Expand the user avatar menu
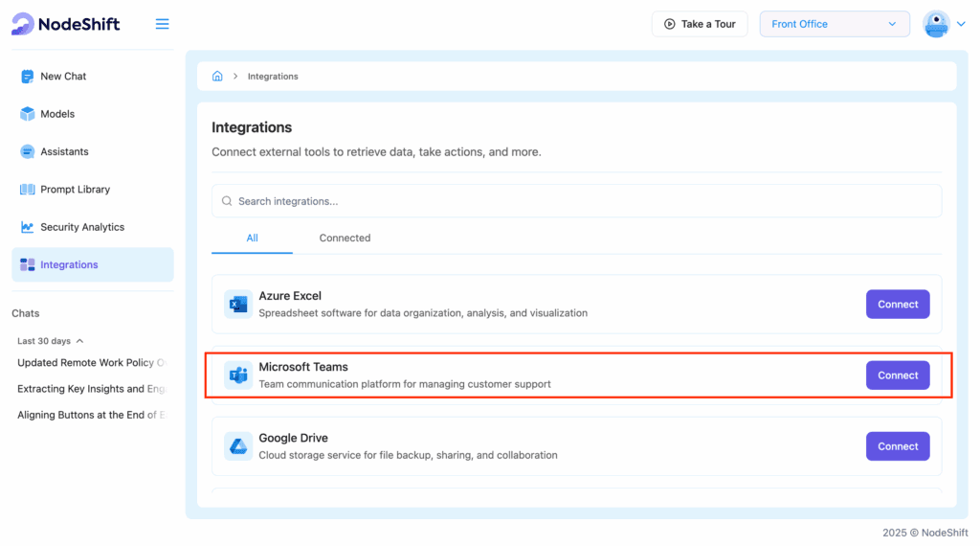Screen dimensions: 980x546 (945, 24)
